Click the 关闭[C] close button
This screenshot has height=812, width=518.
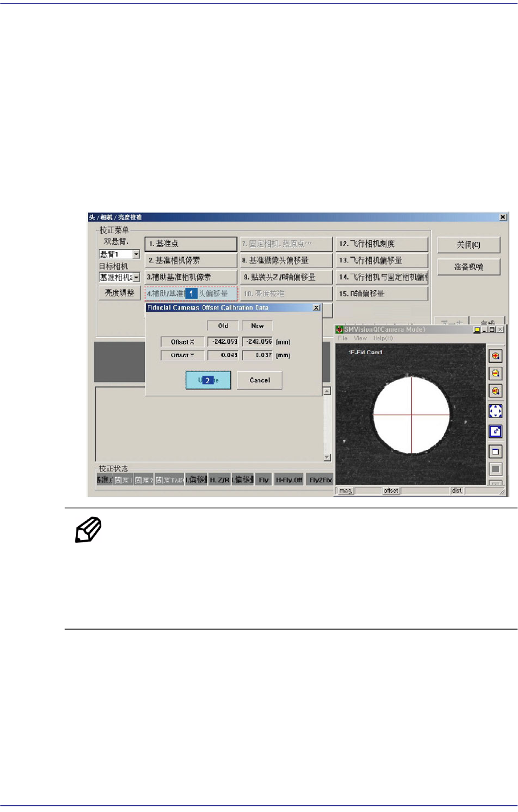[469, 245]
